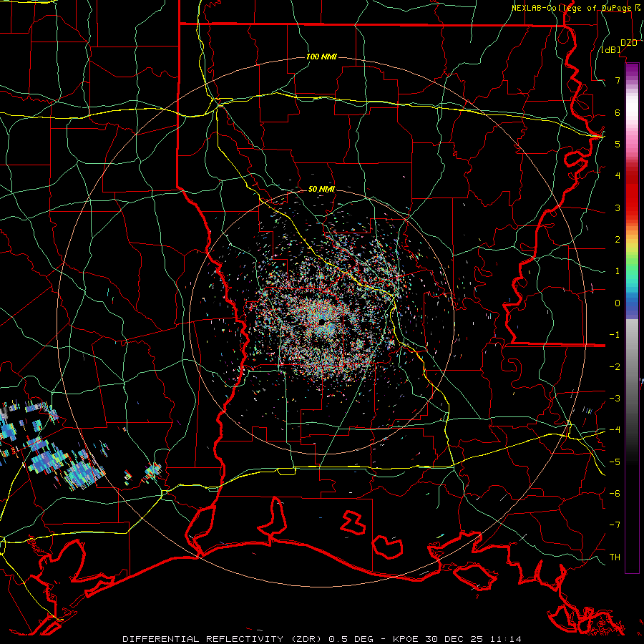Click the -2 dB value on color scale

click(x=615, y=366)
